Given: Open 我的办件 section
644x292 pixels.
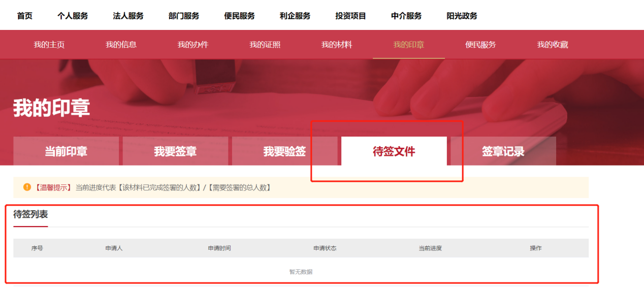Looking at the screenshot, I should [x=193, y=45].
